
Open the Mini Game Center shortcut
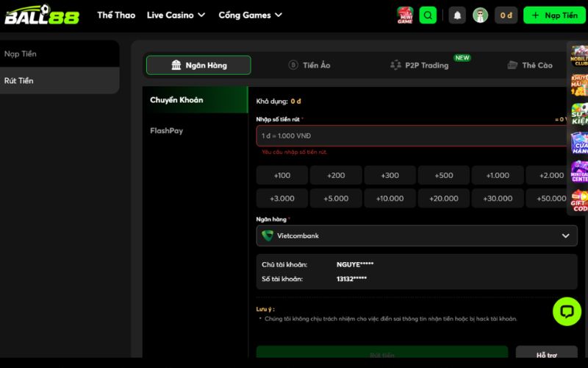pos(579,171)
